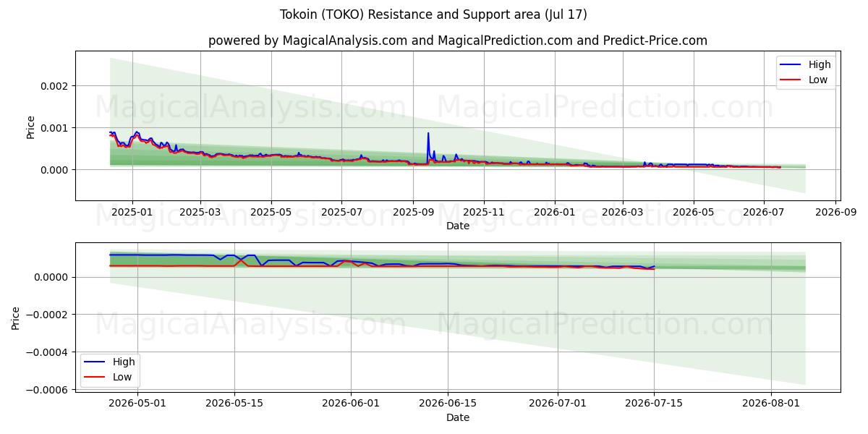Click the '2025-09' x-axis tick label
Viewport: 868px width, 434px height.
[414, 213]
